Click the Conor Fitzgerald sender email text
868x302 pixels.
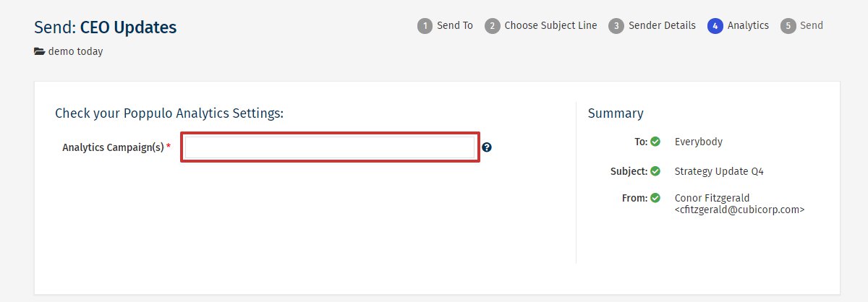tap(739, 210)
